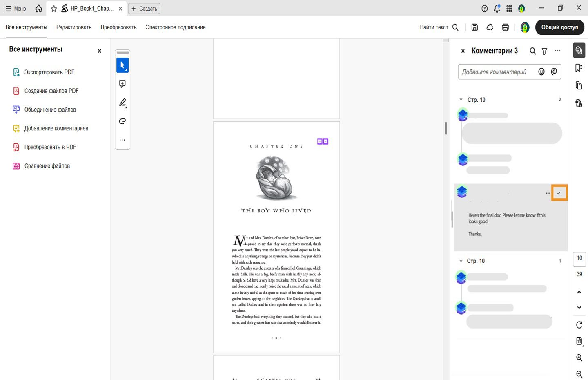Zoom in with the magnifier plus
588x380 pixels.
[x=579, y=358]
